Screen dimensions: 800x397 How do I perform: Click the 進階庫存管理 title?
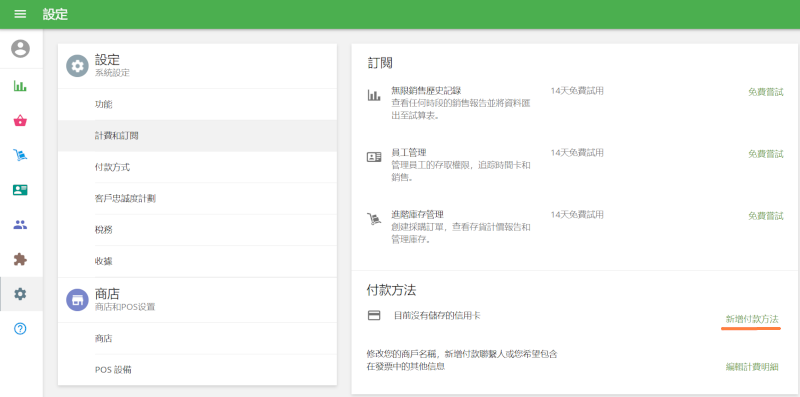click(x=417, y=214)
